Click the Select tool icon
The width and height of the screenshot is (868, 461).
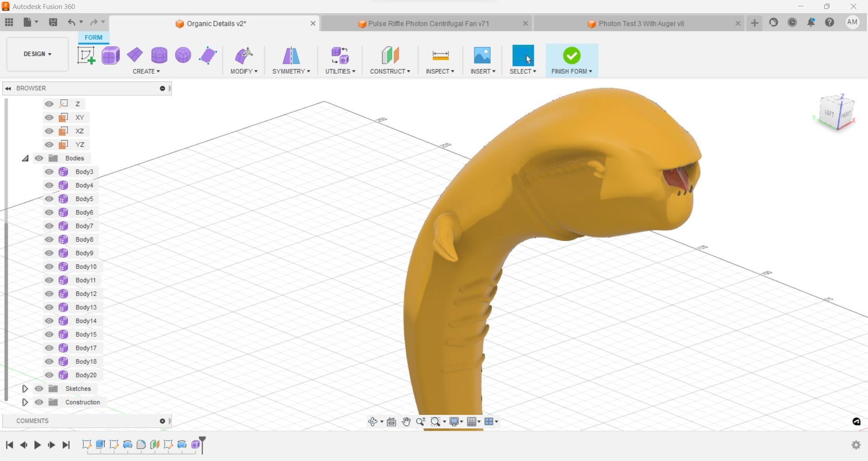click(523, 56)
